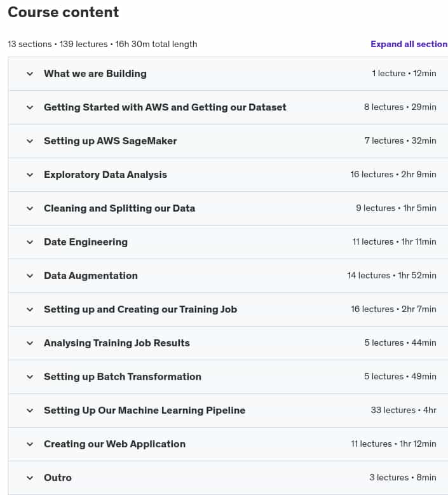The width and height of the screenshot is (448, 495).
Task: Click '5 lectures • 44min' text
Action: pyautogui.click(x=400, y=343)
